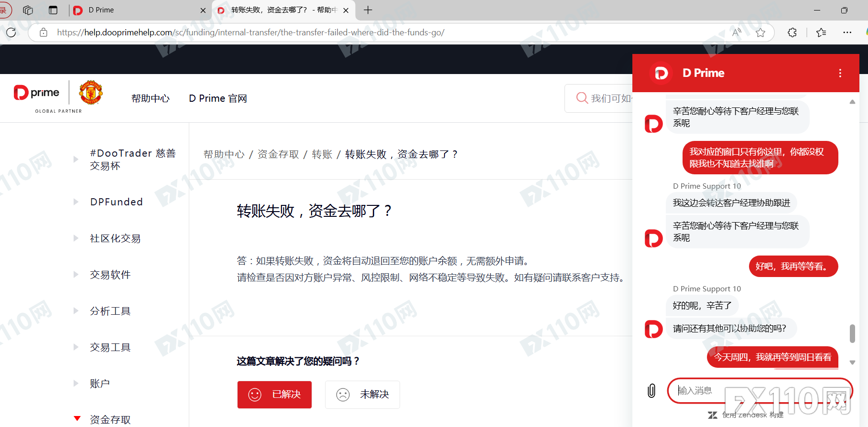Image resolution: width=868 pixels, height=427 pixels.
Task: Click the message 今天周四，我就再等到周日看看
Action: (x=772, y=357)
